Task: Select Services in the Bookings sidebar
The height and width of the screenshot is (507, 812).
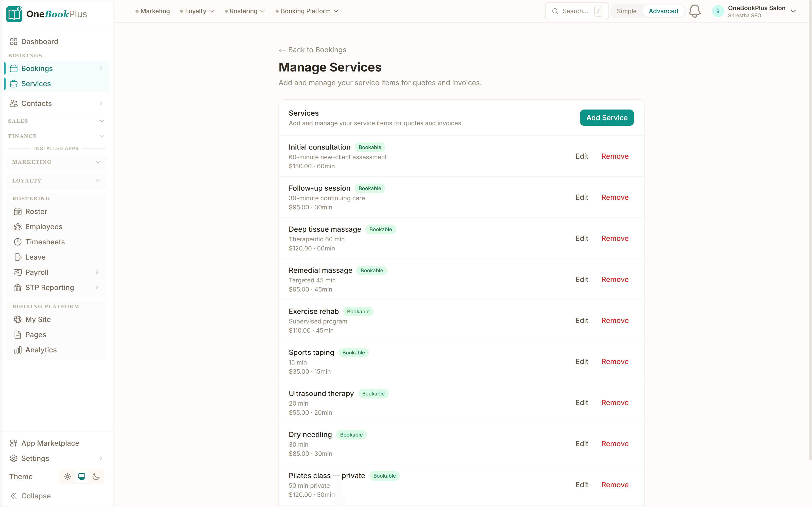Action: (36, 84)
